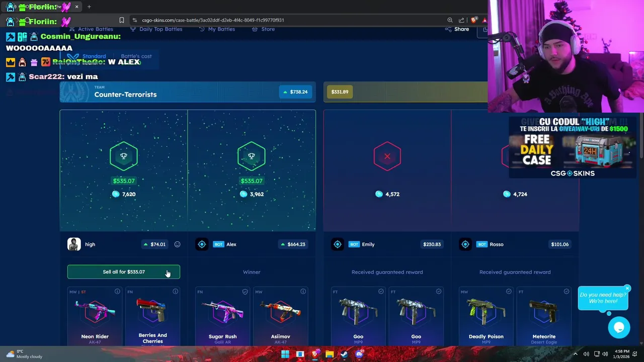Viewport: 644px width, 362px height.
Task: Click the $331.89 team total badge
Action: coord(340,92)
